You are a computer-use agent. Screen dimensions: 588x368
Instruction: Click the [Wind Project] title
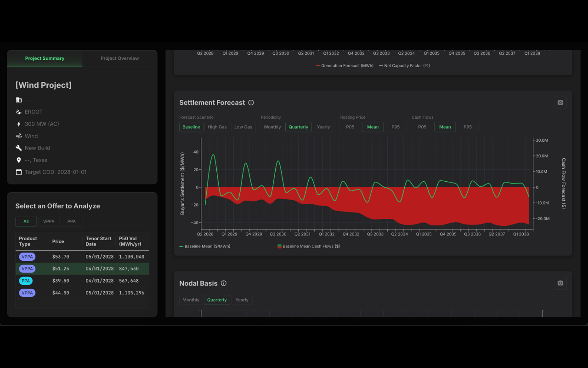click(x=44, y=85)
